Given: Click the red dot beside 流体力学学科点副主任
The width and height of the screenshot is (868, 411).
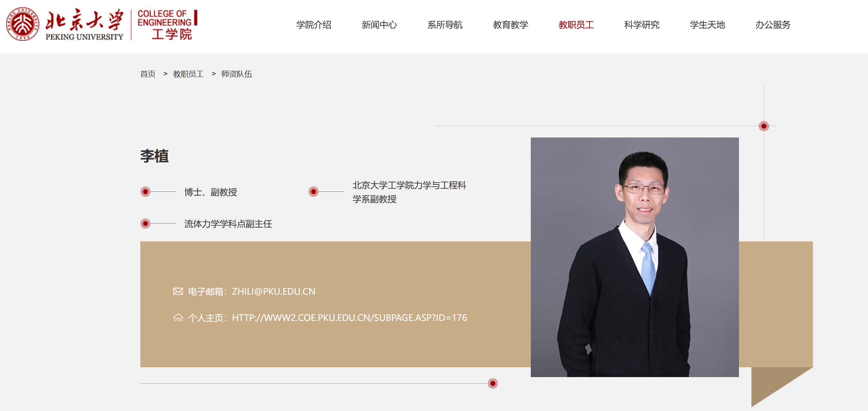Looking at the screenshot, I should tap(145, 223).
